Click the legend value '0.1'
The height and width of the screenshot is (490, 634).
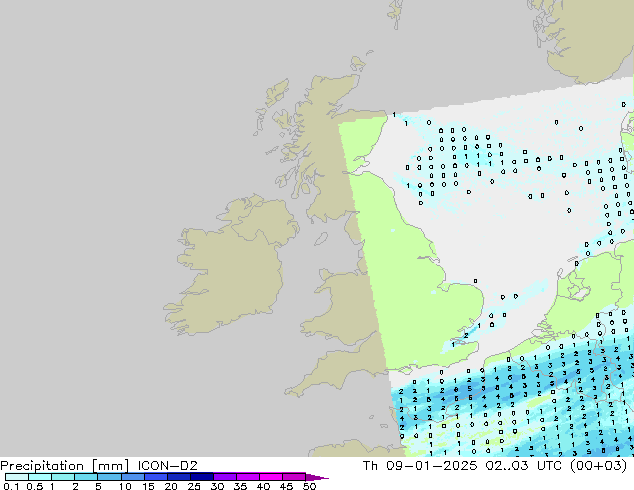point(11,486)
